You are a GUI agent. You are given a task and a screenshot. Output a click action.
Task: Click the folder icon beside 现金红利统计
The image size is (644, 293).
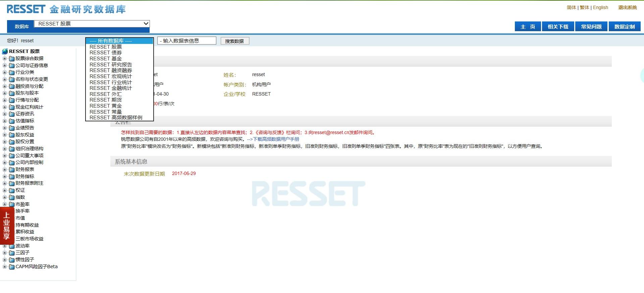[x=12, y=107]
